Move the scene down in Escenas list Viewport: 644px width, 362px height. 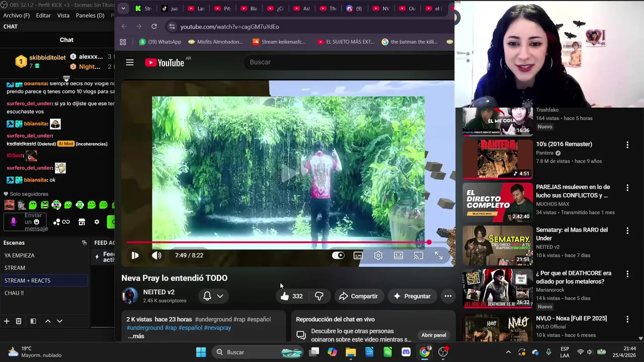(x=59, y=321)
